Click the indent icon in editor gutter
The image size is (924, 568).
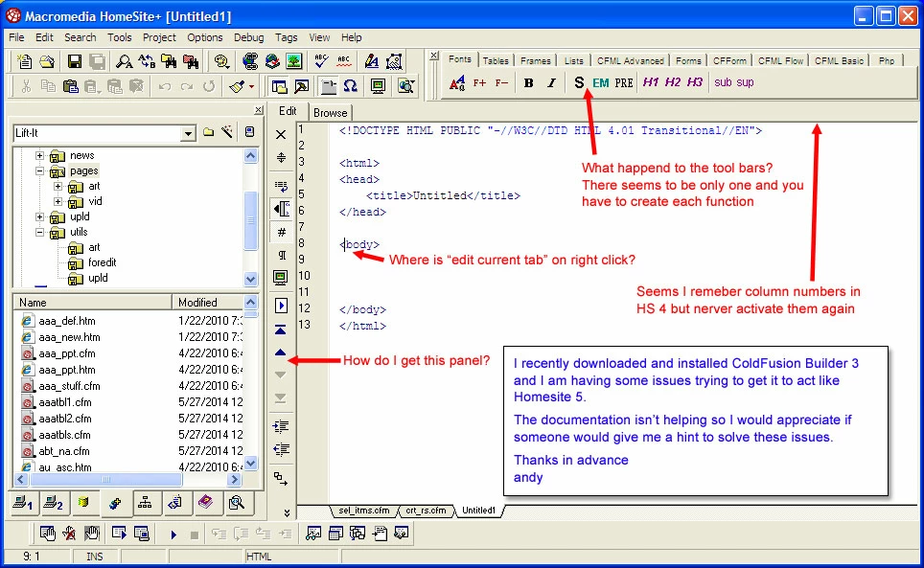[x=281, y=426]
